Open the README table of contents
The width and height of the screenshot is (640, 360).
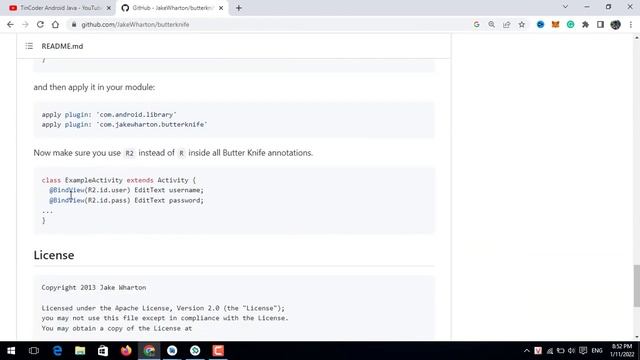click(29, 46)
